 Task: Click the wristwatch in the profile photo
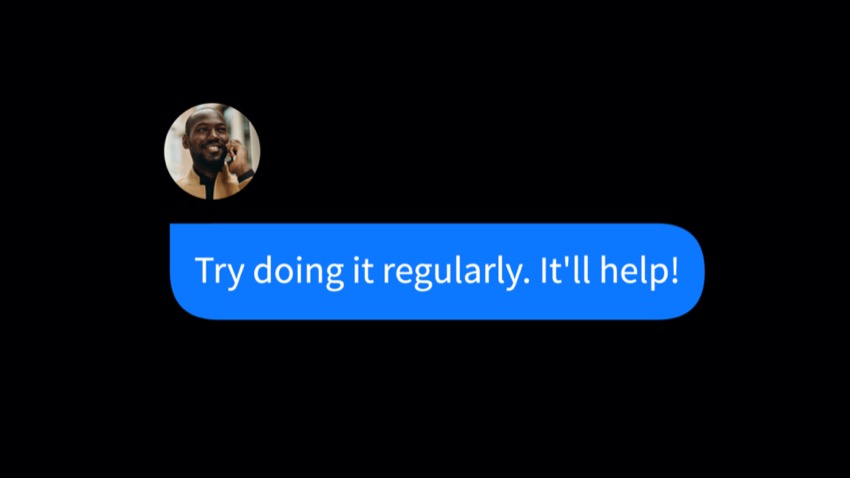click(246, 176)
